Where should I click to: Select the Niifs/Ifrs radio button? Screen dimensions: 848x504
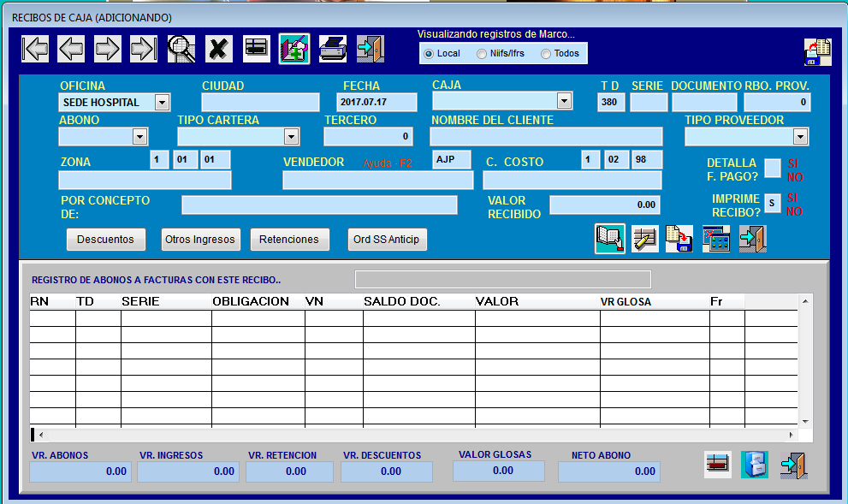pyautogui.click(x=481, y=54)
